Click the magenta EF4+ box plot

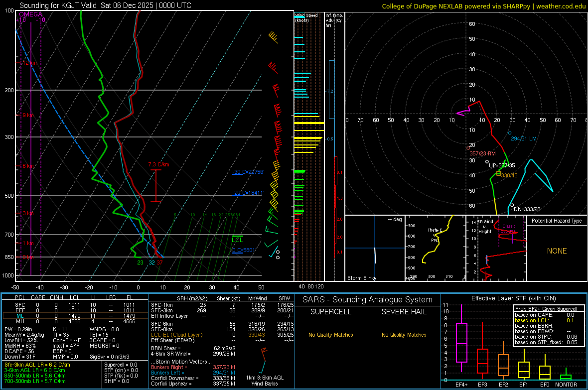click(x=461, y=339)
